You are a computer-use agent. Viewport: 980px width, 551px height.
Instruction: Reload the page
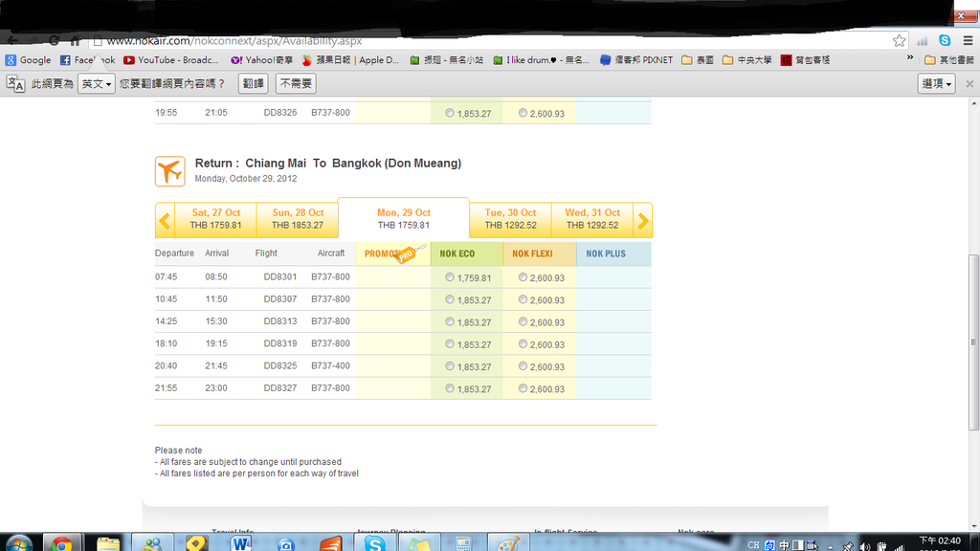click(55, 41)
